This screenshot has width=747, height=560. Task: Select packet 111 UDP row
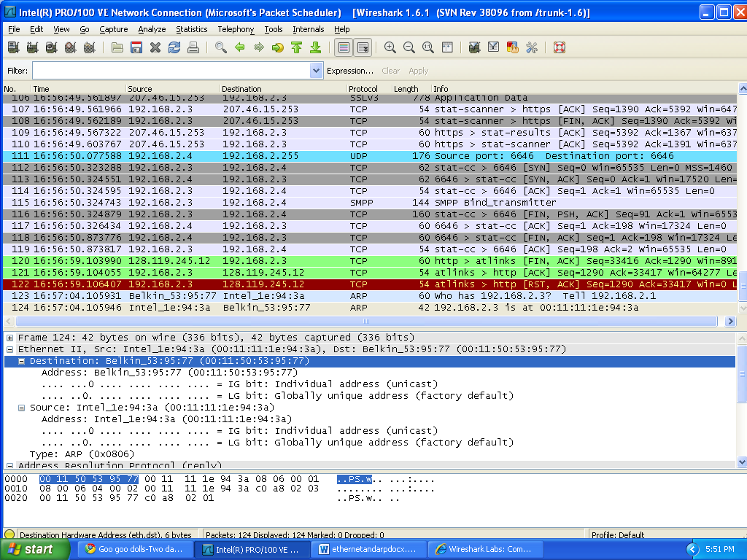pos(370,156)
